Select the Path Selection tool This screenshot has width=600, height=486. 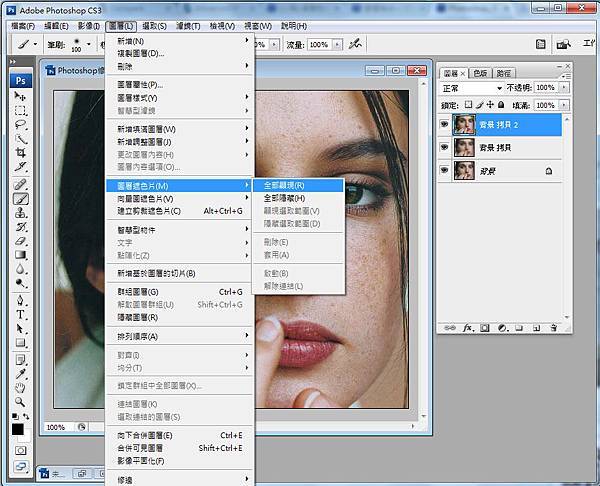pos(20,329)
